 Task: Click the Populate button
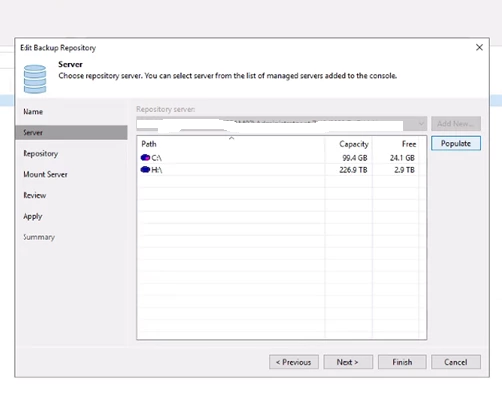[x=456, y=143]
